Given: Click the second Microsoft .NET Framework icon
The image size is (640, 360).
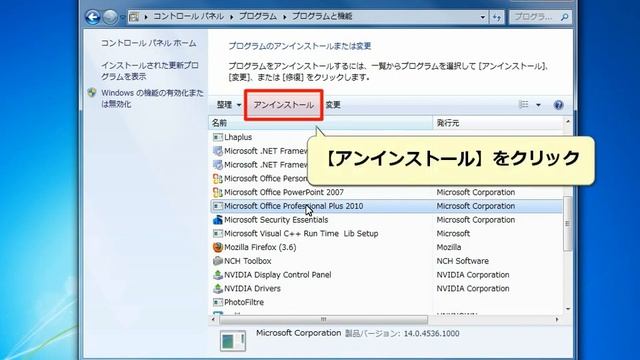Looking at the screenshot, I should [x=218, y=165].
